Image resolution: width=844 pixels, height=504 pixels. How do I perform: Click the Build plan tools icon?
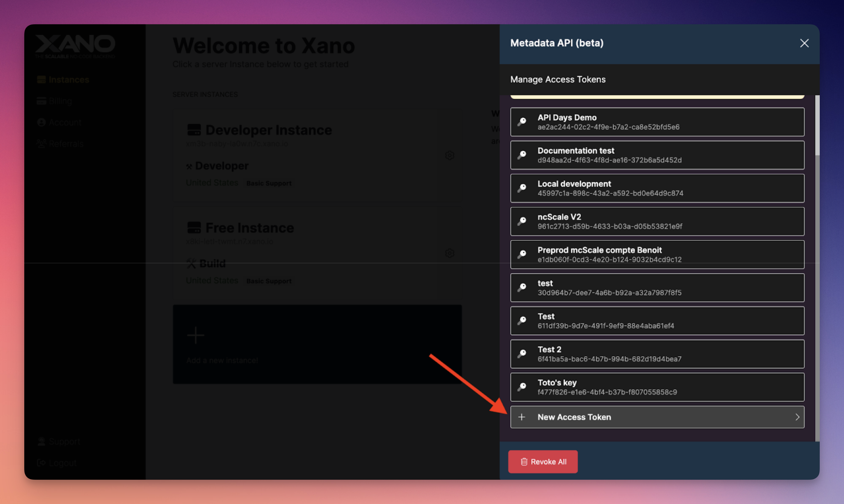coord(191,264)
